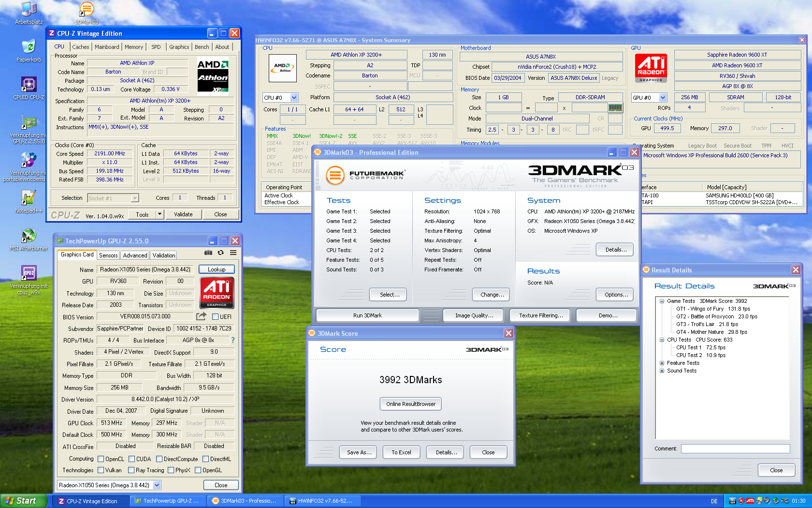The width and height of the screenshot is (812, 508).
Task: Expand the Sound Tests tree node
Action: point(662,371)
